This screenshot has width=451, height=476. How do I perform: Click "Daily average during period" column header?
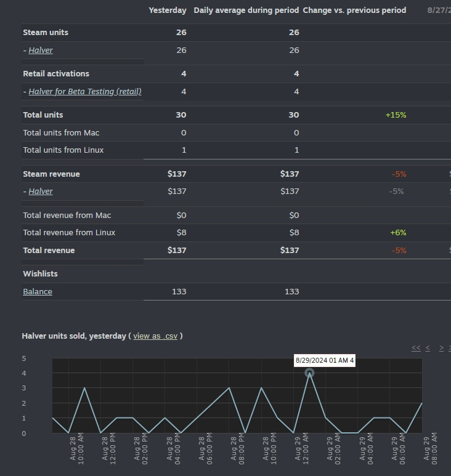(246, 10)
